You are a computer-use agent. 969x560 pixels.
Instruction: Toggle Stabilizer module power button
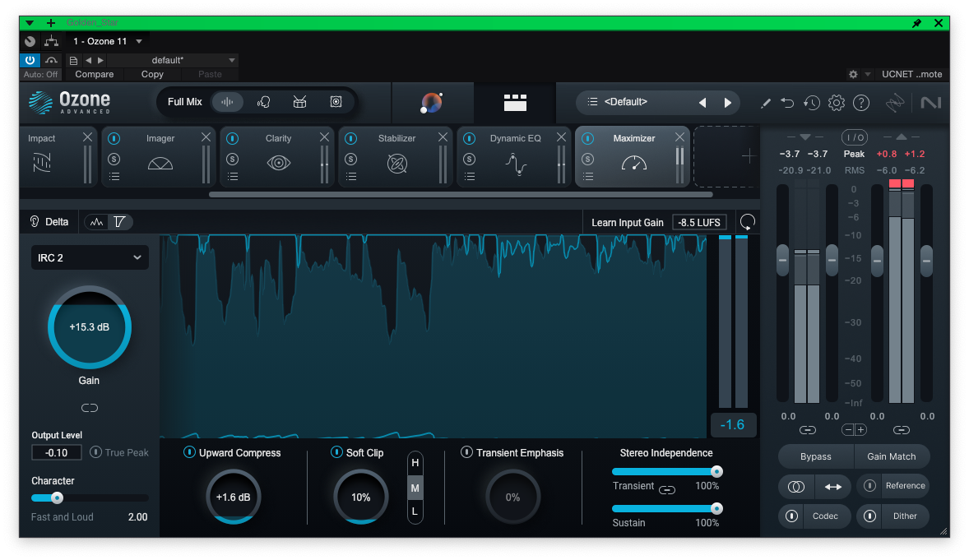point(351,138)
